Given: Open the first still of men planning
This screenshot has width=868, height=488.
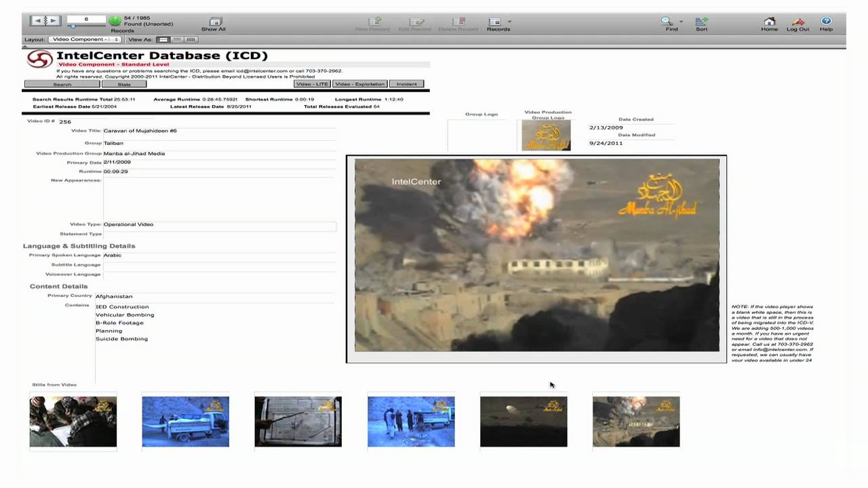Looking at the screenshot, I should [x=73, y=422].
